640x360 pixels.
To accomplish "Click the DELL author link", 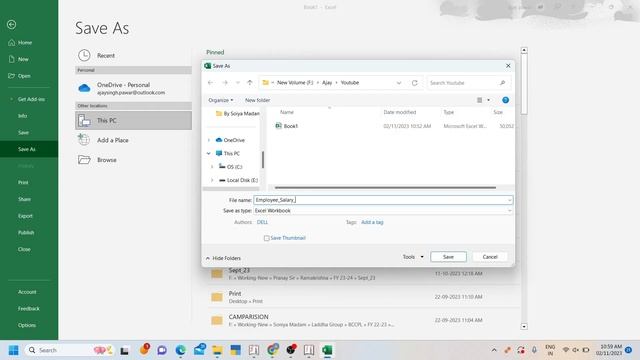I will tap(262, 222).
